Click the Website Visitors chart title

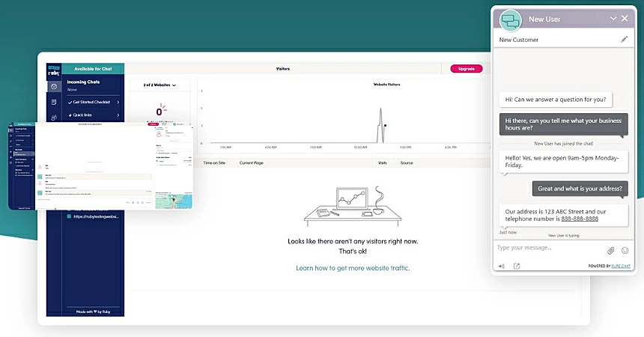point(386,84)
